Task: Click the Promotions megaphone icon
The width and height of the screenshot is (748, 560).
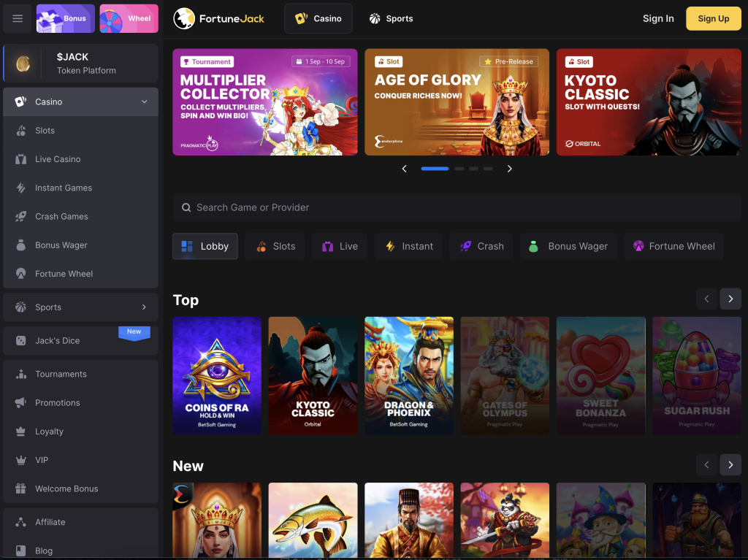Action: pos(21,402)
